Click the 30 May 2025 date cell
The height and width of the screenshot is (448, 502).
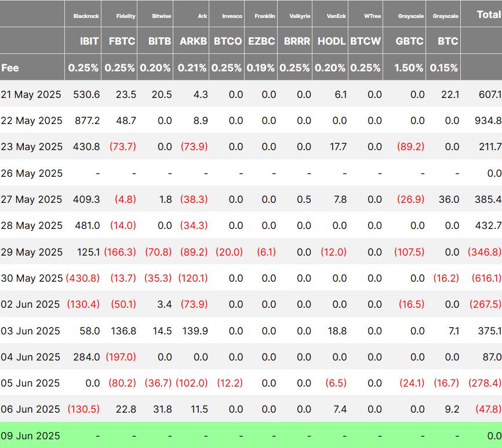pos(31,278)
